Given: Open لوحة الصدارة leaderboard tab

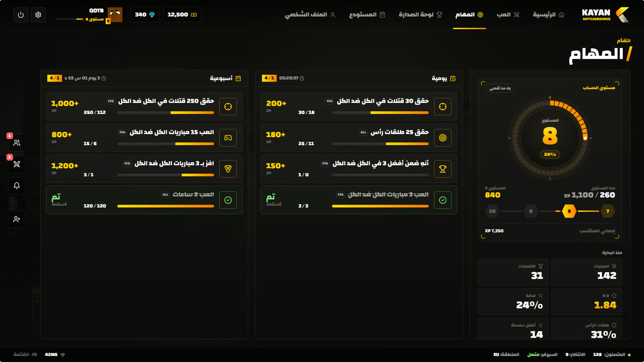Looking at the screenshot, I should click(x=420, y=14).
